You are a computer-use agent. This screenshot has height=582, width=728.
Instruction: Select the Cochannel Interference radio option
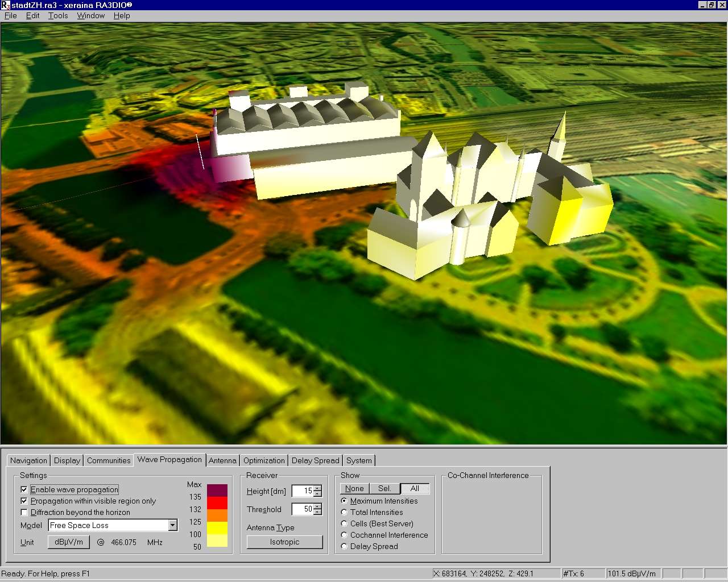344,535
